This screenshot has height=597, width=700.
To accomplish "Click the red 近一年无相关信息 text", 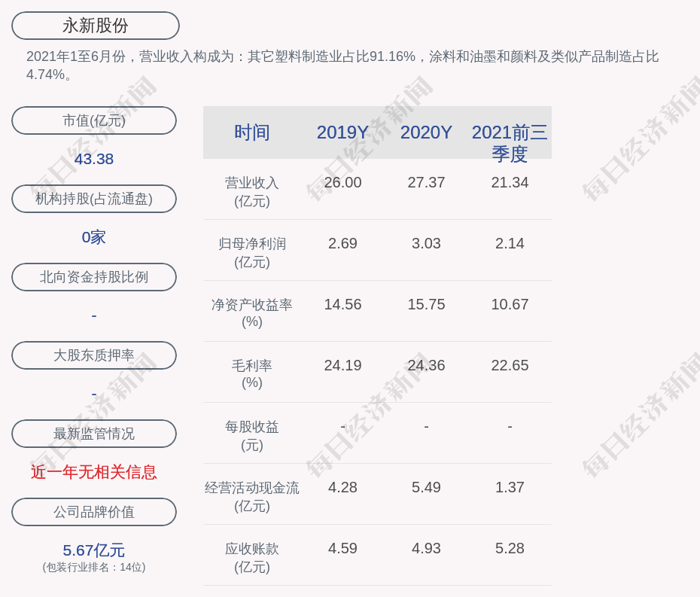I will click(x=94, y=472).
